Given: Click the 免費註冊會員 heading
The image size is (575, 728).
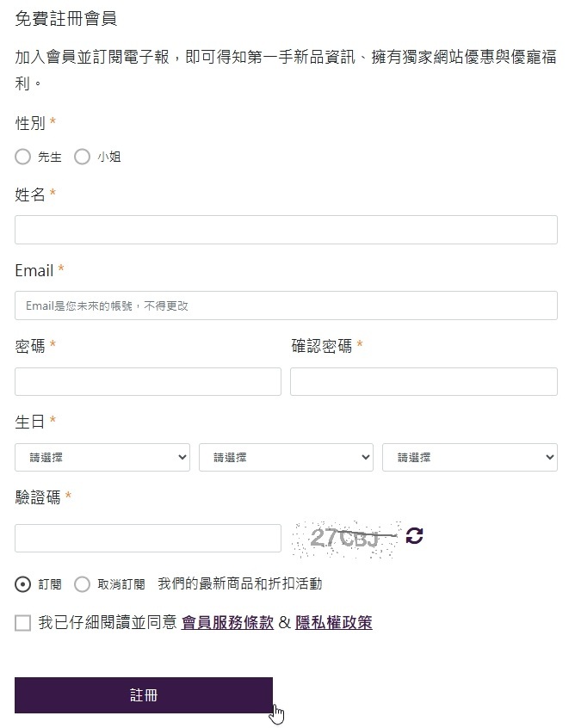Looking at the screenshot, I should [x=66, y=18].
